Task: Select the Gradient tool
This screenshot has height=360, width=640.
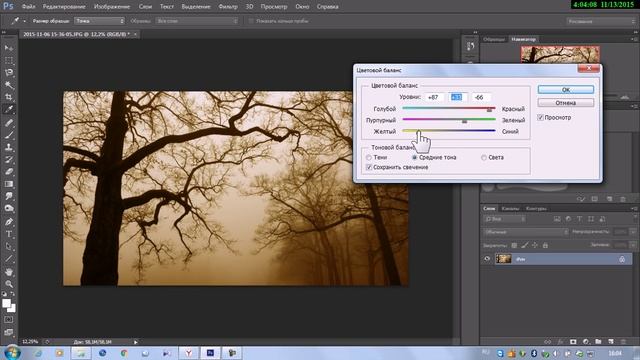Action: pyautogui.click(x=9, y=184)
